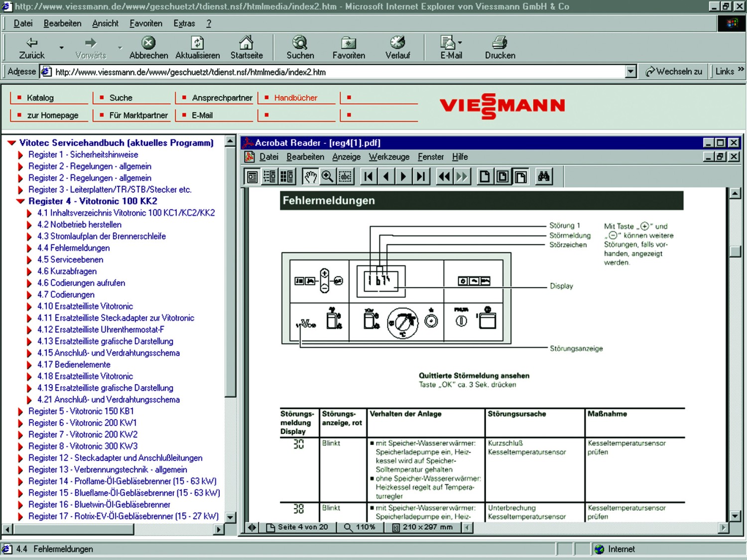Click 210 x 297 mm page size box
The width and height of the screenshot is (747, 560).
pyautogui.click(x=423, y=527)
